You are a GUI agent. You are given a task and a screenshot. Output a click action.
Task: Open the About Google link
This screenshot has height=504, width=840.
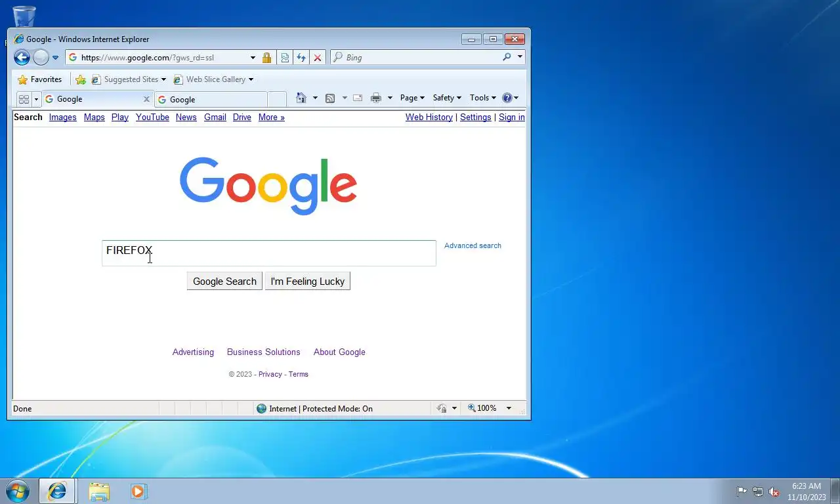coord(339,352)
